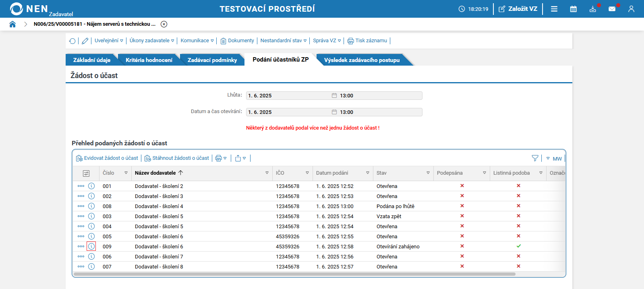Open the info icon for row 003
Viewport: 644px width, 289px height.
[91, 216]
